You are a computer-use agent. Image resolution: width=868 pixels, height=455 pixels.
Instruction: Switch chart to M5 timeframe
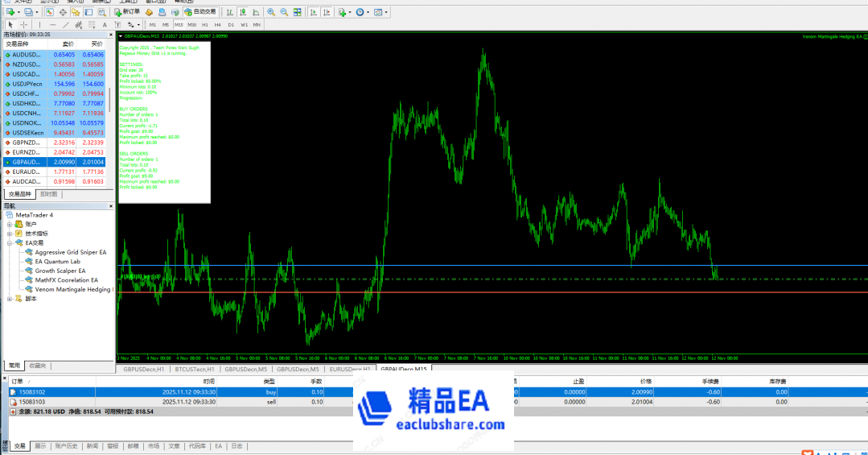[166, 25]
